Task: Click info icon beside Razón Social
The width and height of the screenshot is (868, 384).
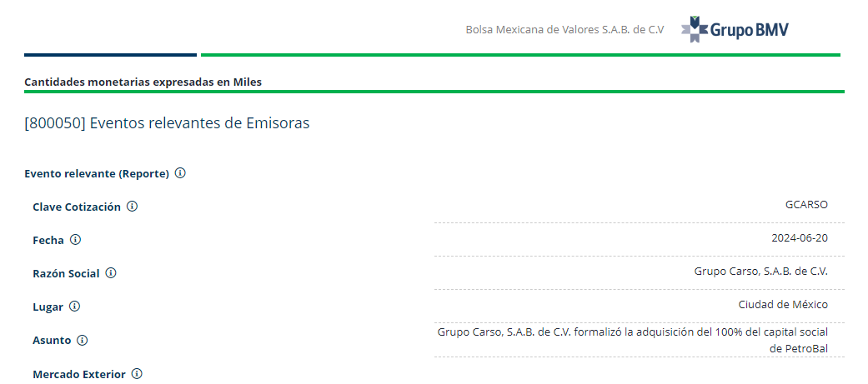Action: [x=111, y=272]
